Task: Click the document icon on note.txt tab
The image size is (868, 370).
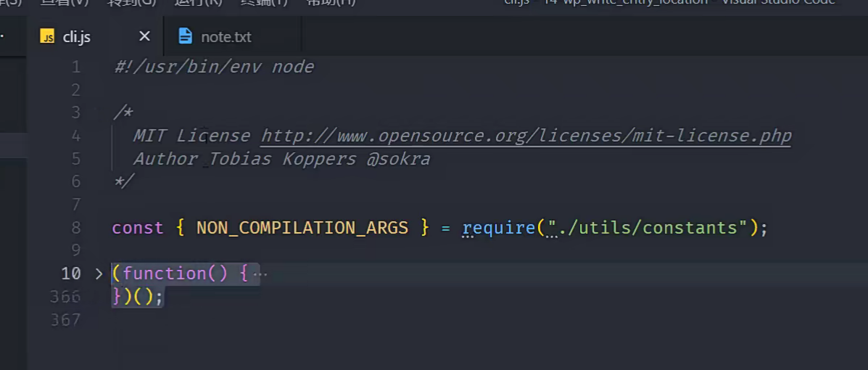Action: (x=186, y=36)
